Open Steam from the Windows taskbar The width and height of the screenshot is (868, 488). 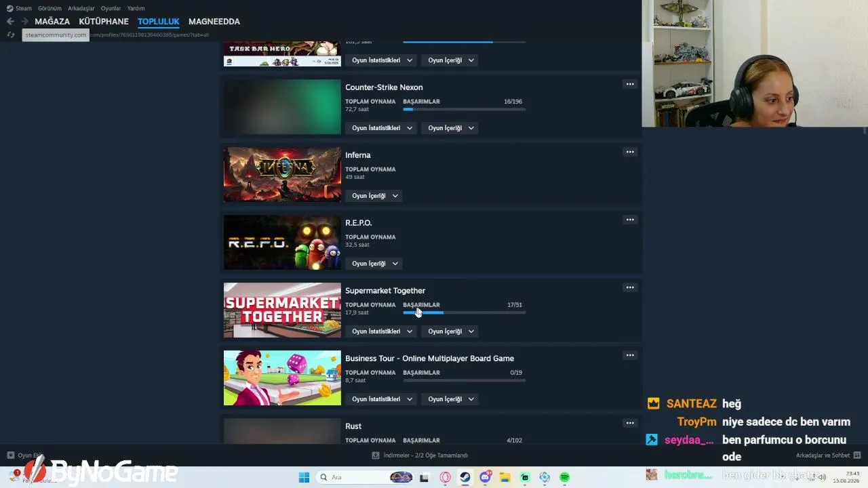[x=465, y=477]
